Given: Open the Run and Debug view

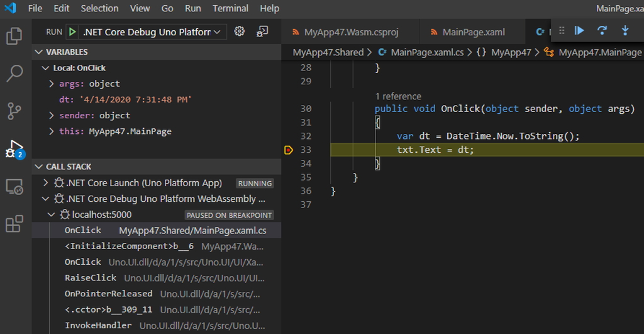Looking at the screenshot, I should tap(14, 148).
